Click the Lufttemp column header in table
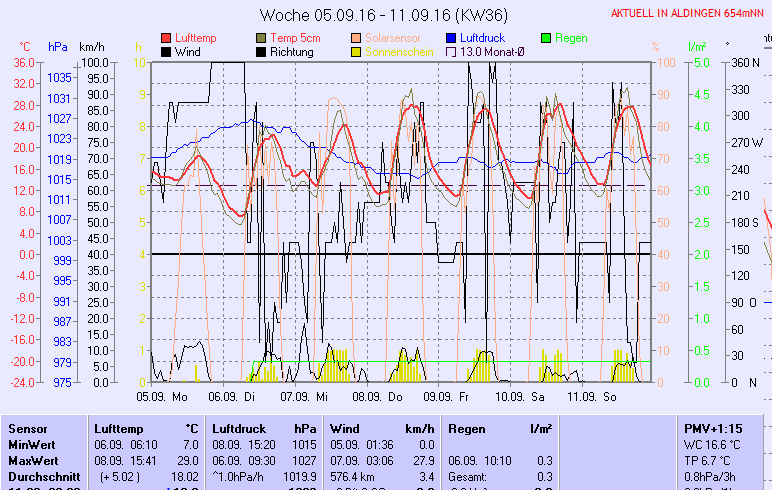The image size is (772, 490). (119, 428)
